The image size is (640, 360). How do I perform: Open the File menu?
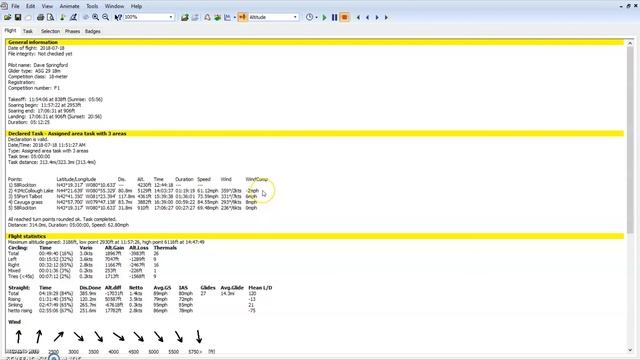click(15, 6)
